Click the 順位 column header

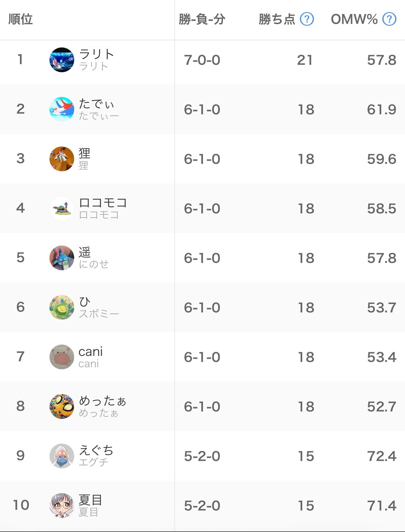tap(21, 19)
